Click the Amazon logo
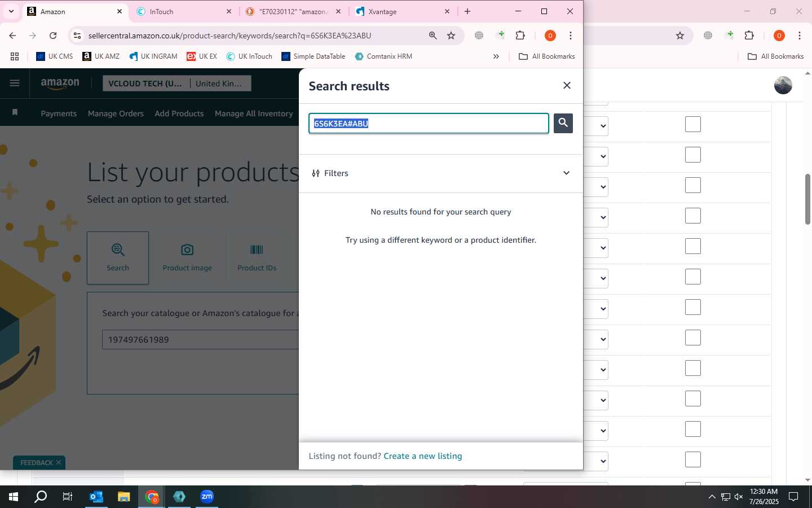Viewport: 812px width, 508px height. click(x=60, y=84)
